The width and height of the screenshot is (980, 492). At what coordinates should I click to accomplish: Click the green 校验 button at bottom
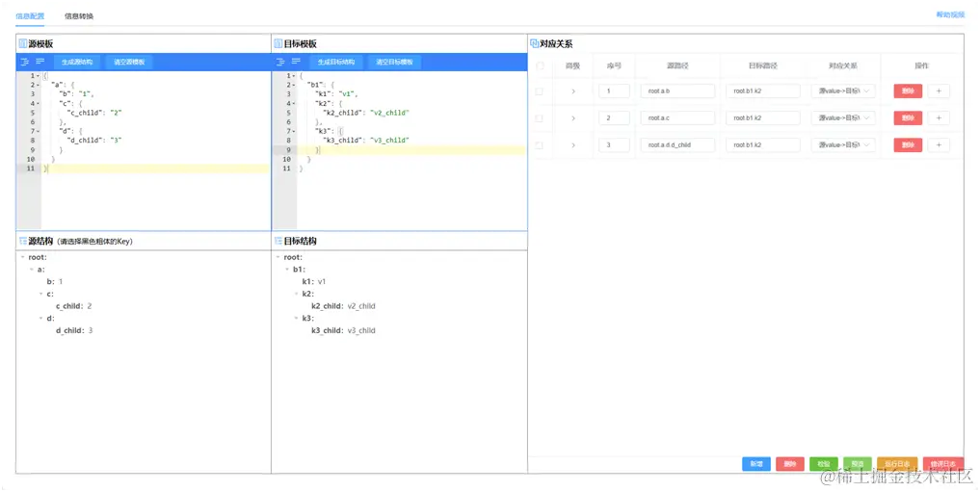(x=824, y=464)
